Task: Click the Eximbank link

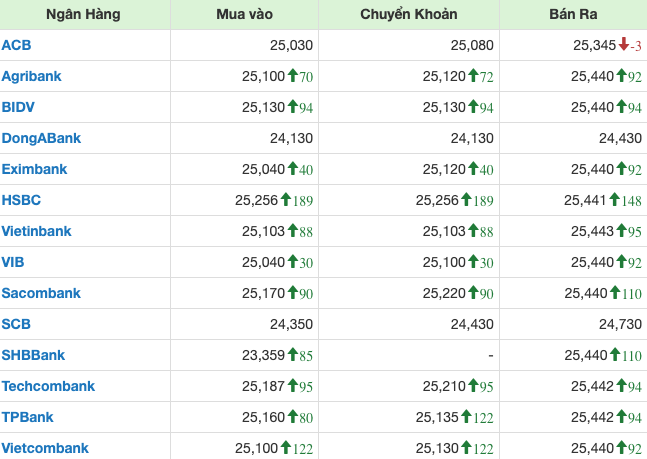Action: pyautogui.click(x=32, y=169)
